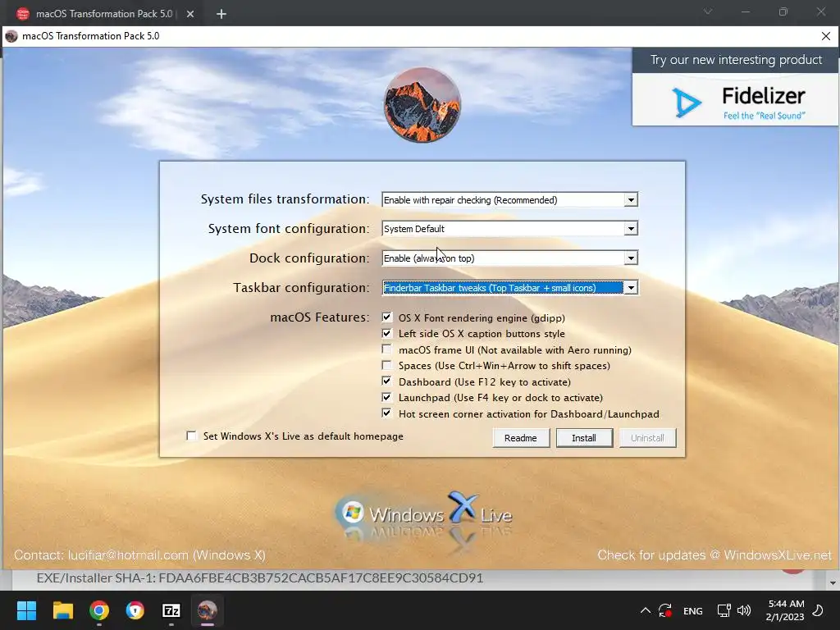Click Check for updates WindowsXLive.net
The image size is (840, 630).
coord(714,555)
